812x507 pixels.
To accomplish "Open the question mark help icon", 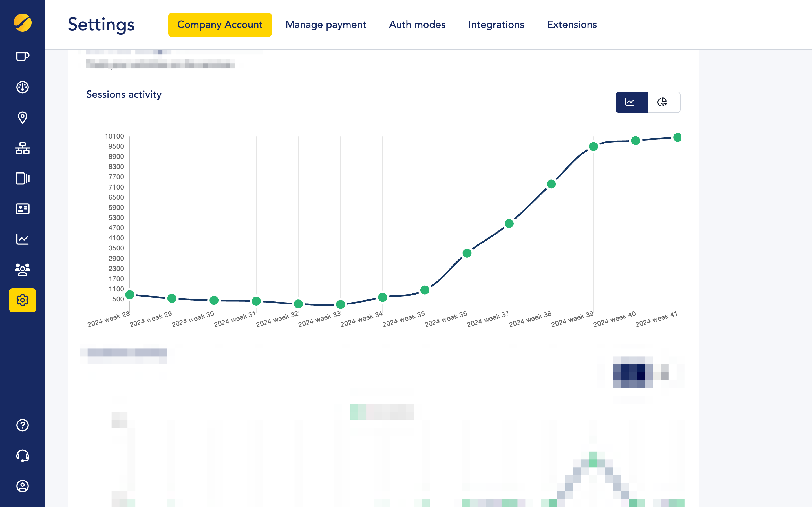I will click(x=23, y=425).
